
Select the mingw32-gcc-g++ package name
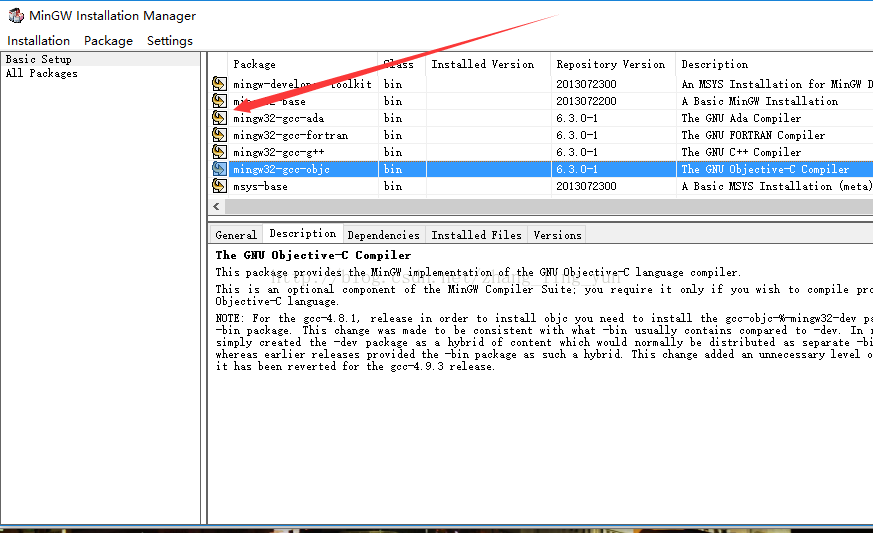pyautogui.click(x=278, y=152)
